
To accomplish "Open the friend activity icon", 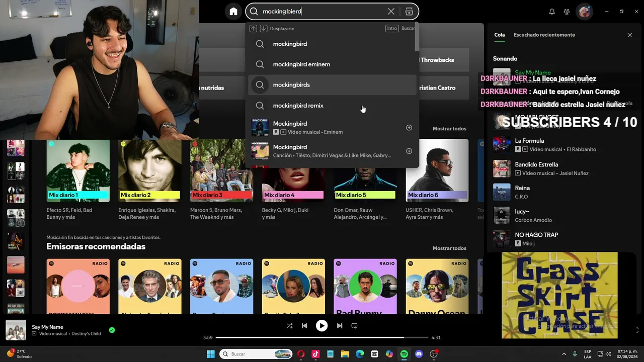I will [x=567, y=12].
